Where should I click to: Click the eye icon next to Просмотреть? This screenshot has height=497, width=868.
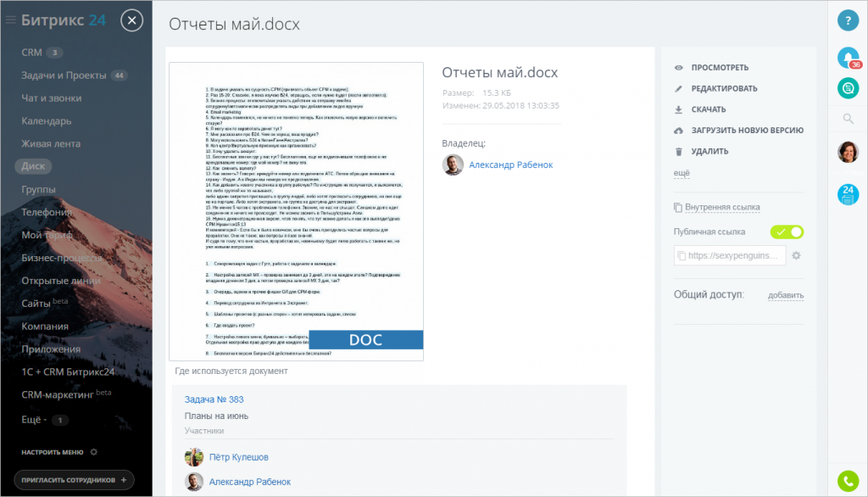click(x=679, y=68)
